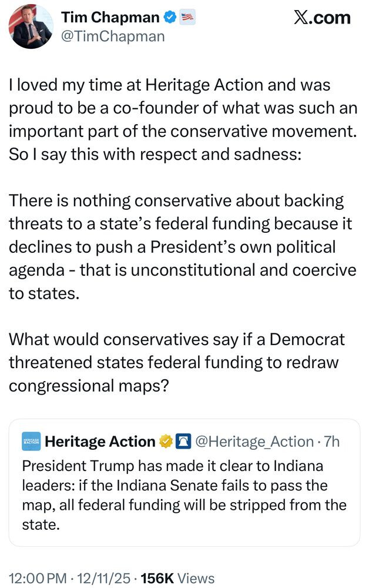Click "President Trump has made it clear" line

pos(173,466)
